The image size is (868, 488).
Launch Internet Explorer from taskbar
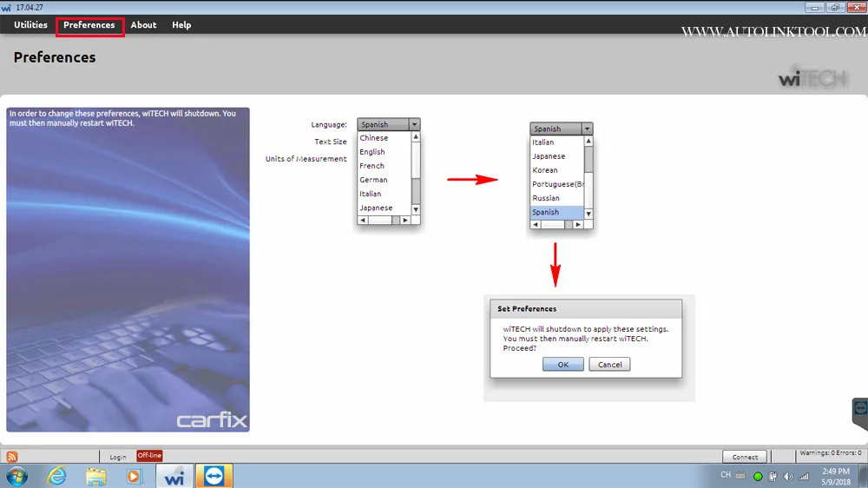coord(57,476)
